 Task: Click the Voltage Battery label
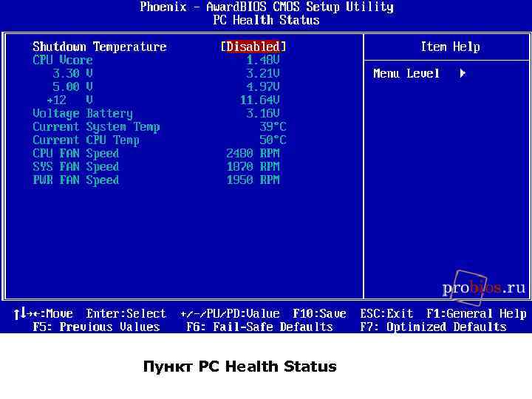[83, 113]
